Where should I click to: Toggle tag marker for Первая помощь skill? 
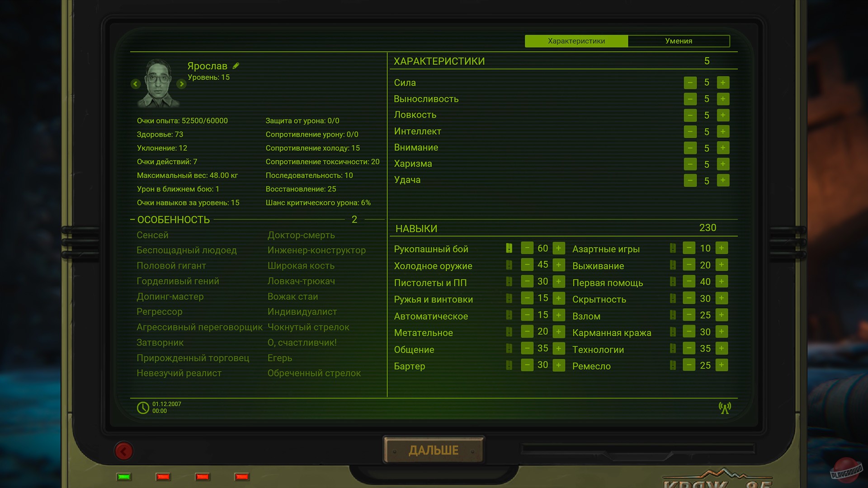[x=673, y=282]
